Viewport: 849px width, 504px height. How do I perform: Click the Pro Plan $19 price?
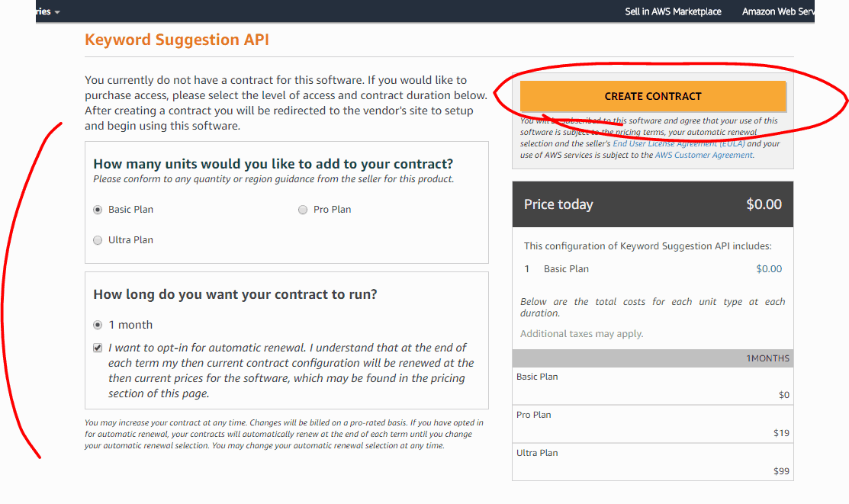coord(781,433)
